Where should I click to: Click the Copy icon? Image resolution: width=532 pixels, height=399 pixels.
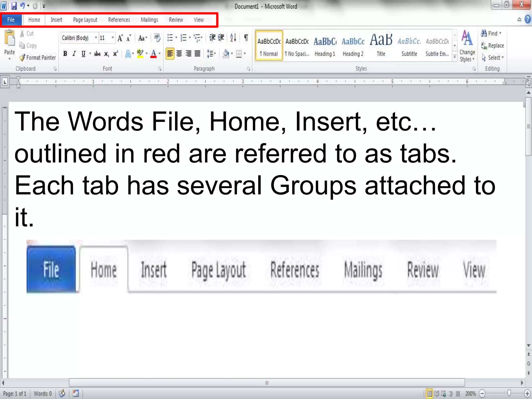(22, 45)
